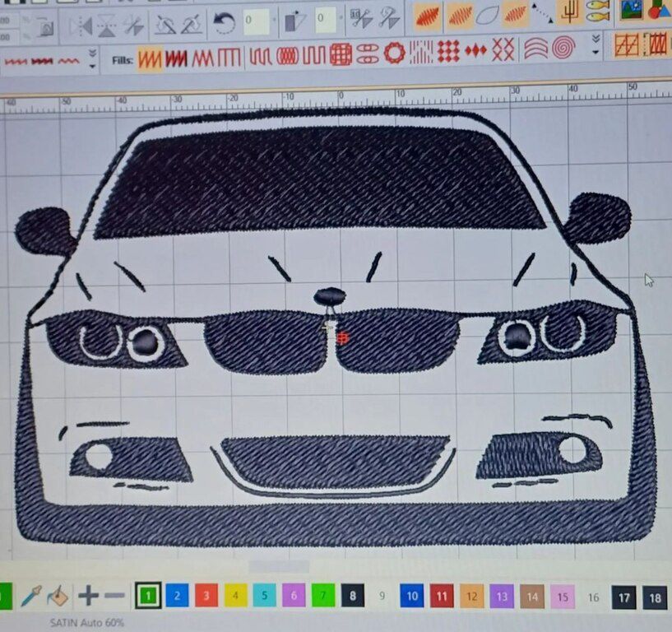Add a color with the plus button
The width and height of the screenshot is (672, 632).
pos(88,596)
